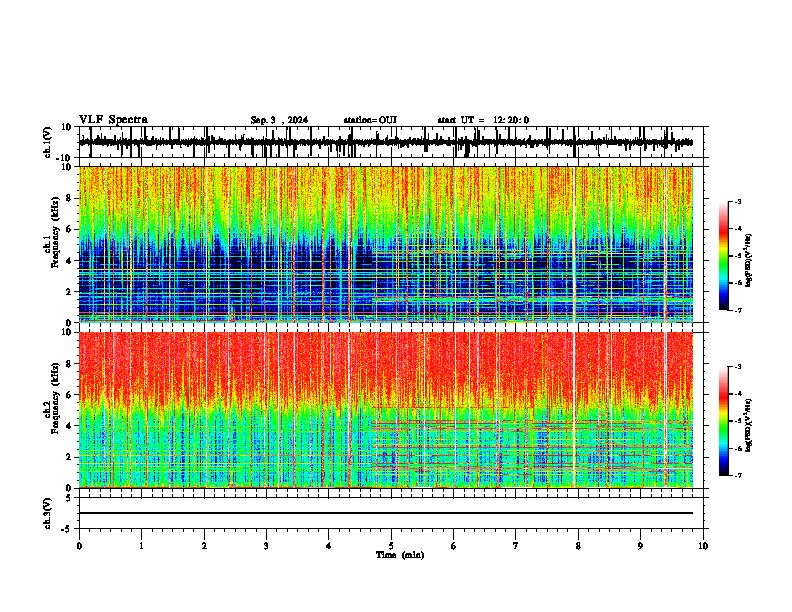792x612 pixels.
Task: Click the "Time (min)" x-axis label
Action: 400,555
